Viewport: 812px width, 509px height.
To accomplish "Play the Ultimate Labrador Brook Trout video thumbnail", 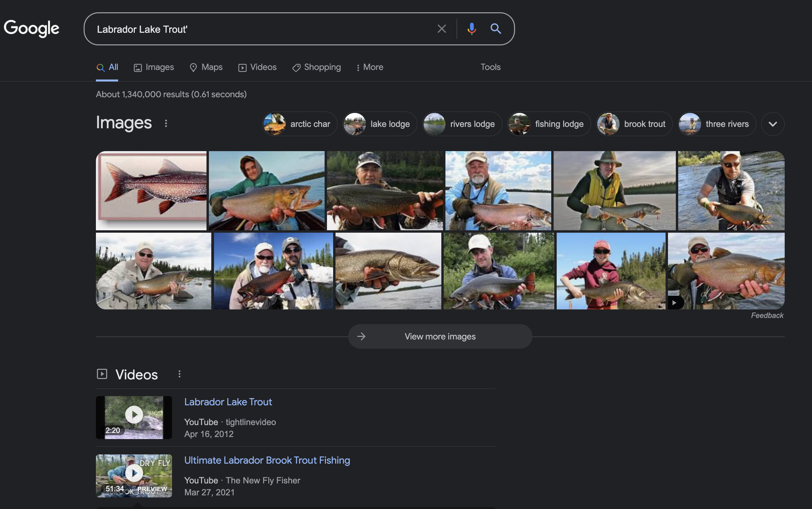I will click(x=134, y=475).
